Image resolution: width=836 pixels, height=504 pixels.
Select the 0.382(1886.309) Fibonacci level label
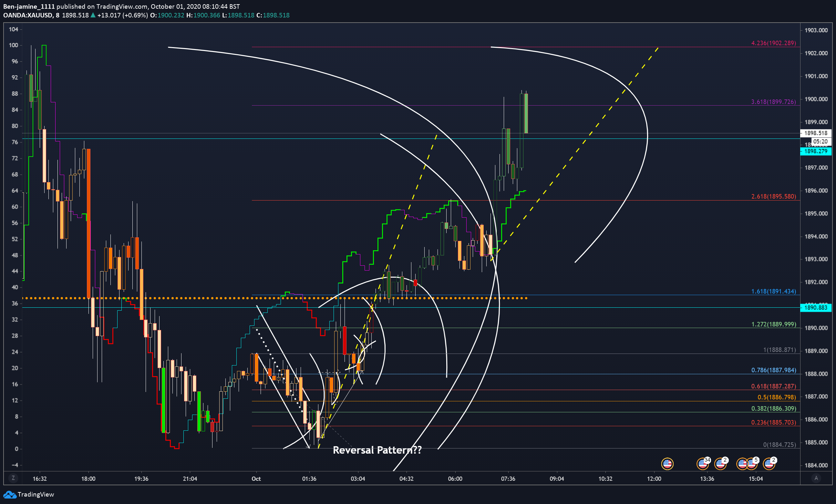pyautogui.click(x=774, y=409)
